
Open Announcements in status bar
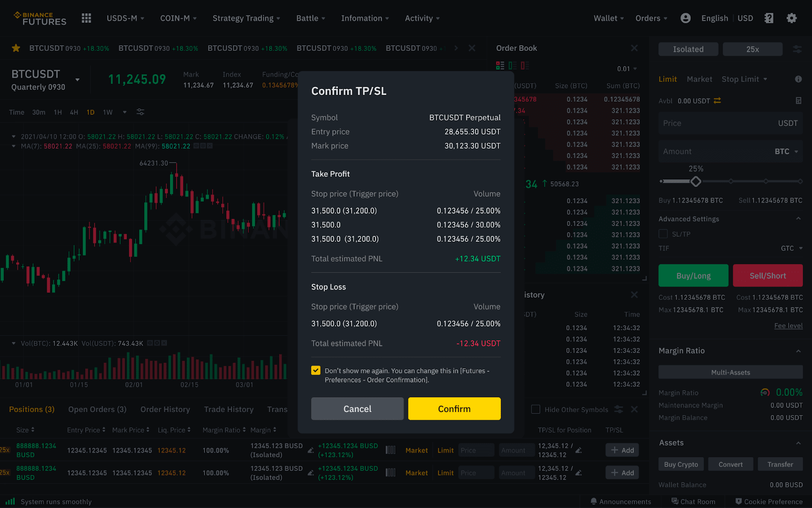click(621, 501)
